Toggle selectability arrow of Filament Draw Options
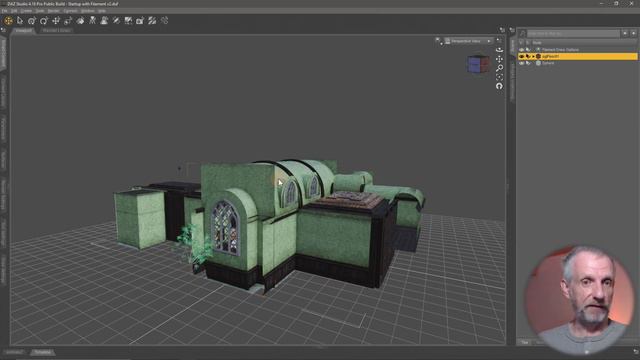 coord(528,49)
